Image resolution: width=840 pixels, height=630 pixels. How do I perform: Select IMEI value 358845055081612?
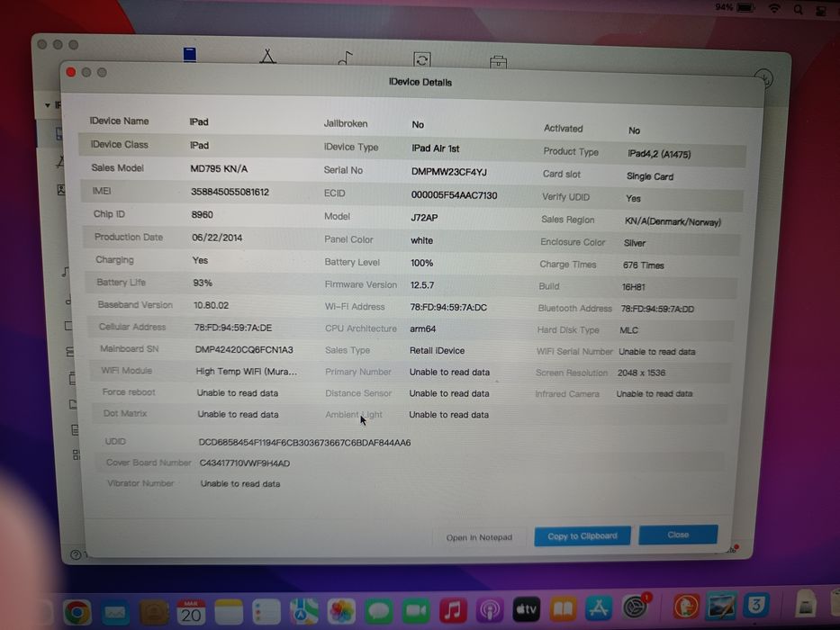point(230,192)
